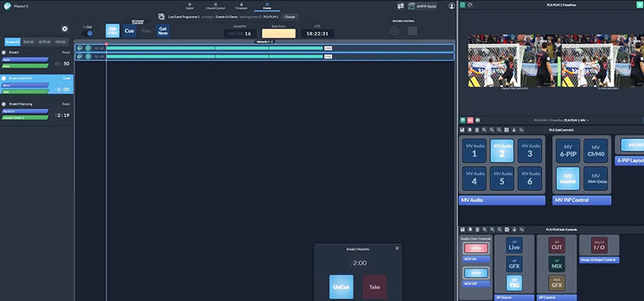The image size is (644, 301).
Task: Select the Break2 item in breaks list
Action: [36, 59]
